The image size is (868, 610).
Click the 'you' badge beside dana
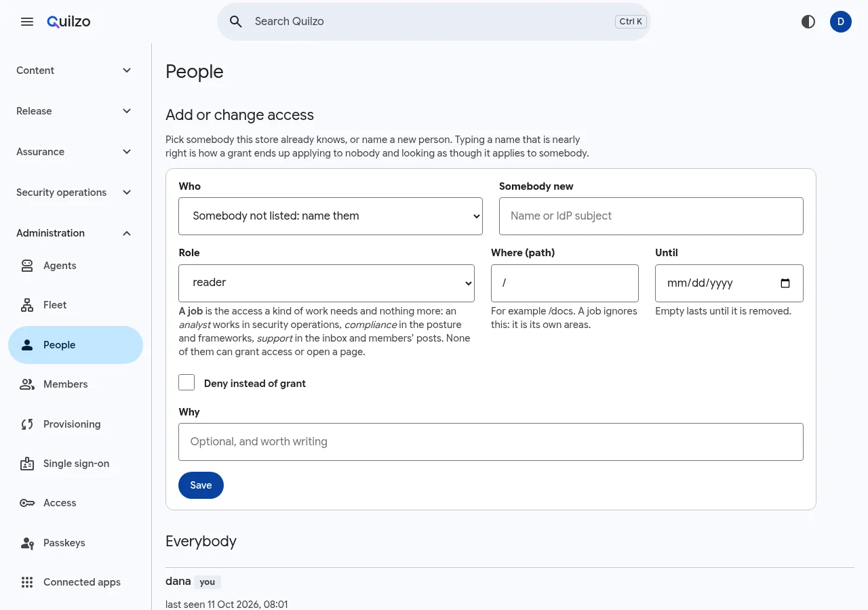click(x=208, y=582)
